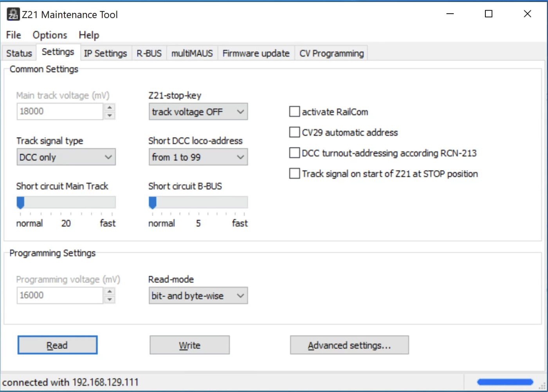Click the Z21 app icon in title bar
Image resolution: width=548 pixels, height=392 pixels.
(13, 14)
